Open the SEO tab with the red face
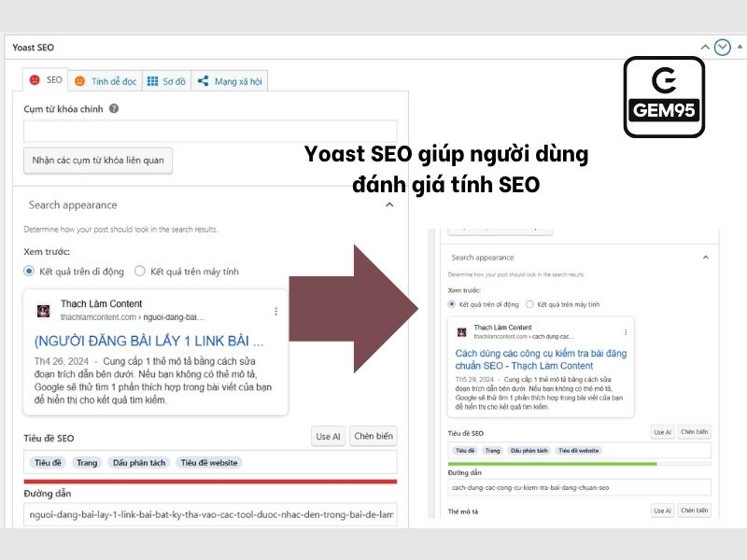 (46, 79)
